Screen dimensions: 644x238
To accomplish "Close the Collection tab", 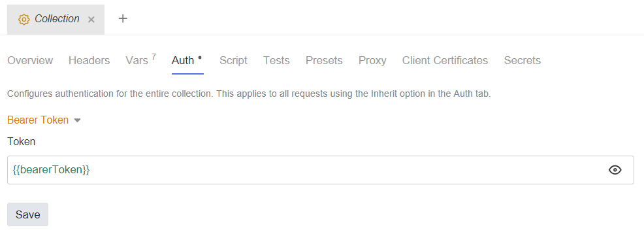I will (91, 20).
